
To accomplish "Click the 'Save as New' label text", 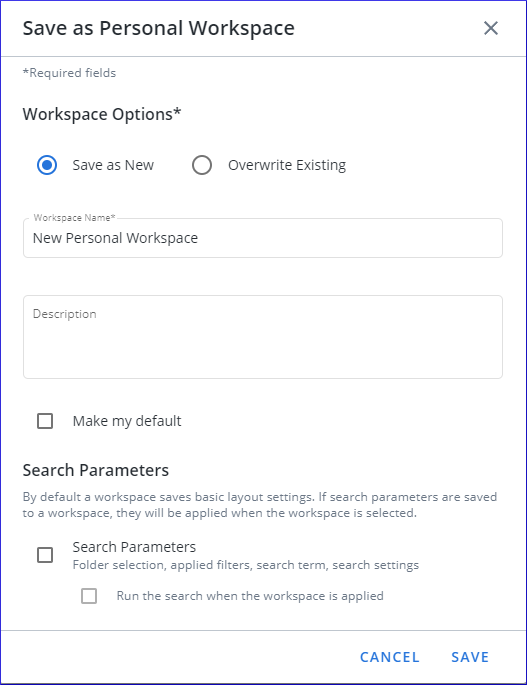I will click(113, 165).
